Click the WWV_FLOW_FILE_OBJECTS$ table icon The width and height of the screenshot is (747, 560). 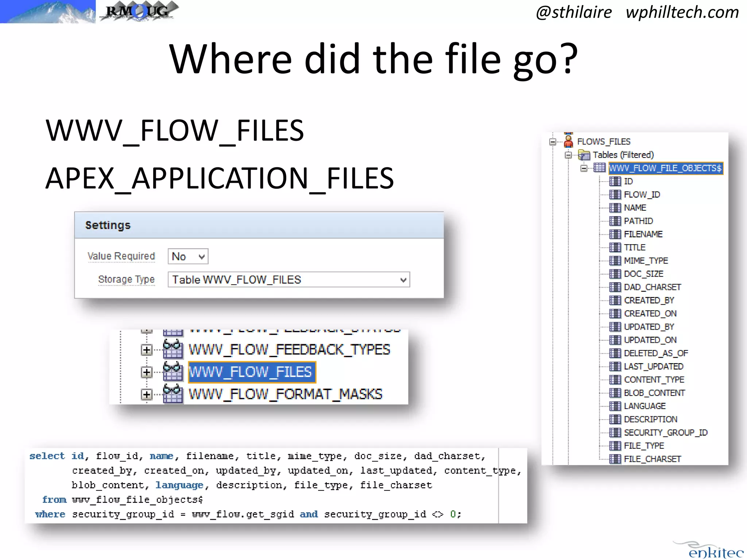(600, 168)
